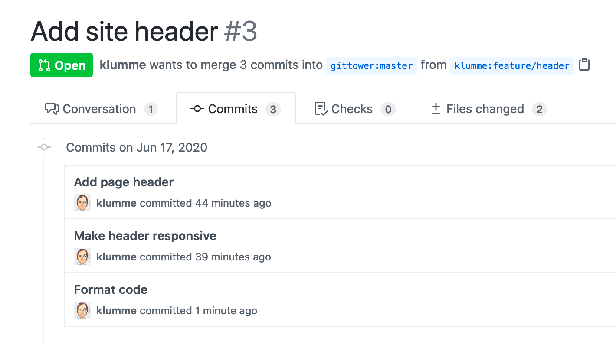
Task: Open the Format code commit
Action: click(x=111, y=289)
